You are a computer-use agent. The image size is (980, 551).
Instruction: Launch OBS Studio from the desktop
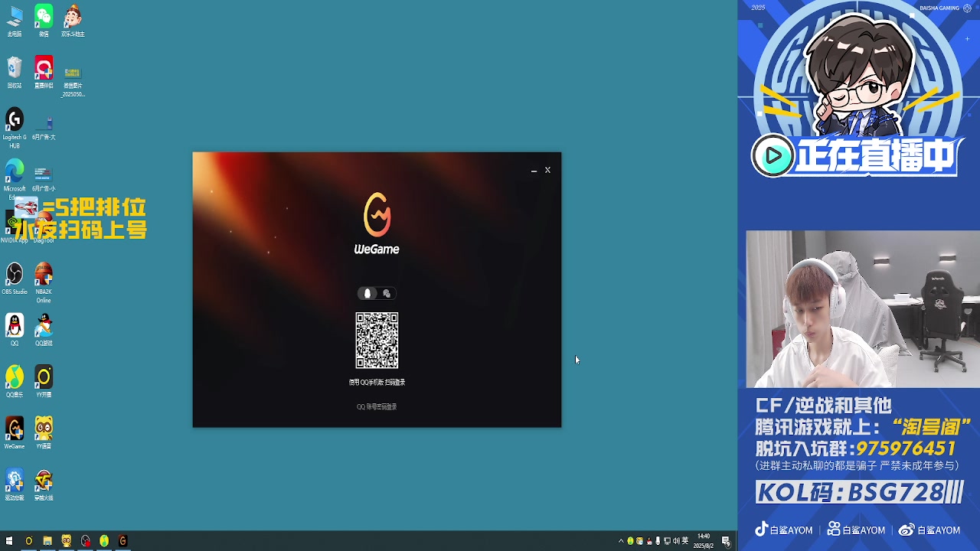(15, 278)
